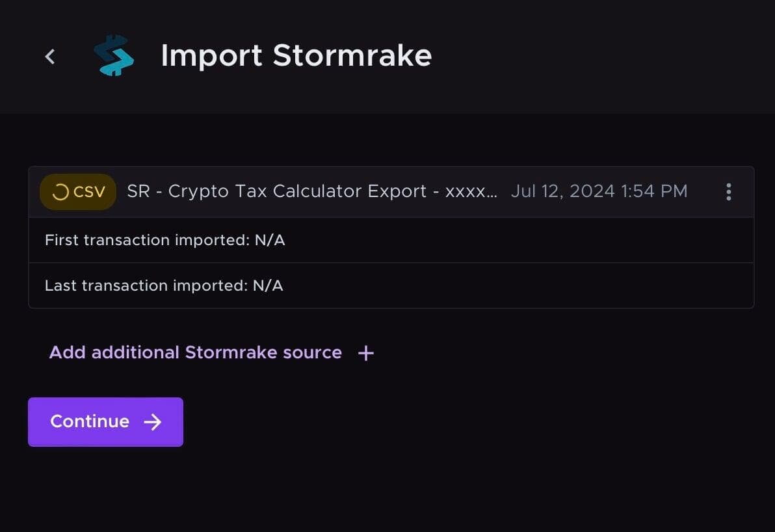The height and width of the screenshot is (532, 775).
Task: Open the three-dot options menu
Action: coord(729,192)
